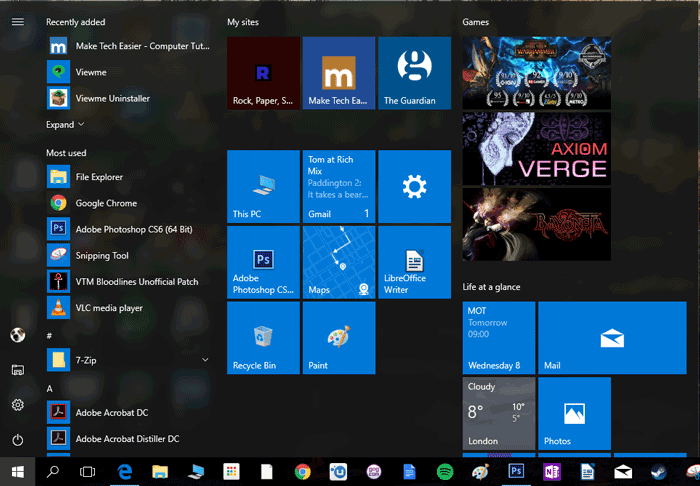
Task: Open the calendar tile showing MOT
Action: click(499, 338)
